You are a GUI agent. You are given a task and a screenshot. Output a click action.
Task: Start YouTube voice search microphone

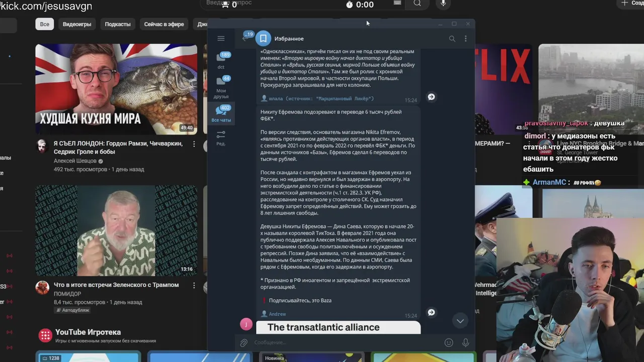click(443, 4)
